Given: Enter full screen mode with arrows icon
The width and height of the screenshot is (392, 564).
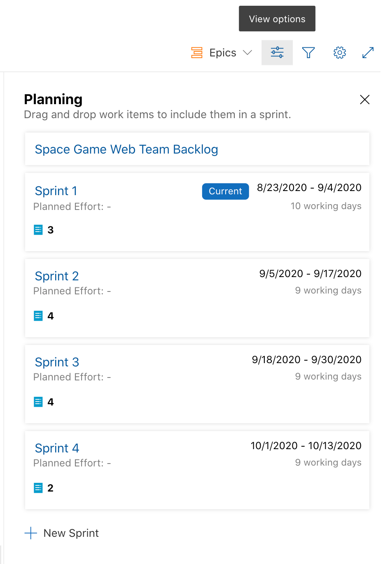Looking at the screenshot, I should (368, 53).
